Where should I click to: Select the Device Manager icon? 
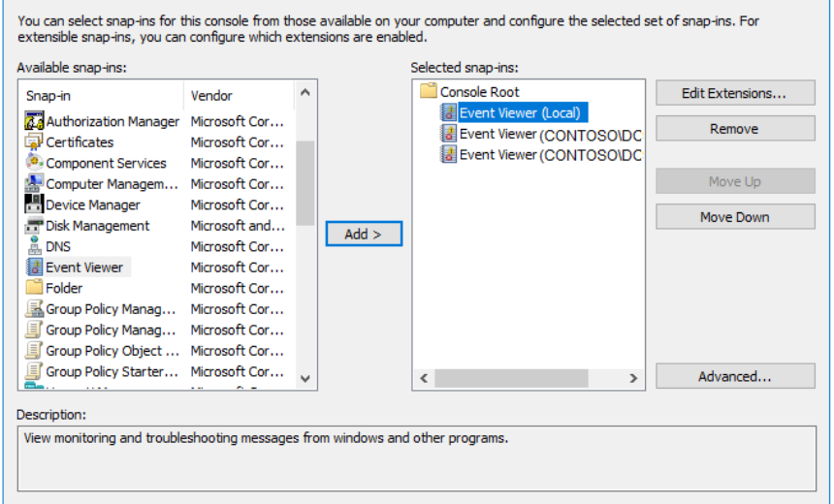(34, 205)
